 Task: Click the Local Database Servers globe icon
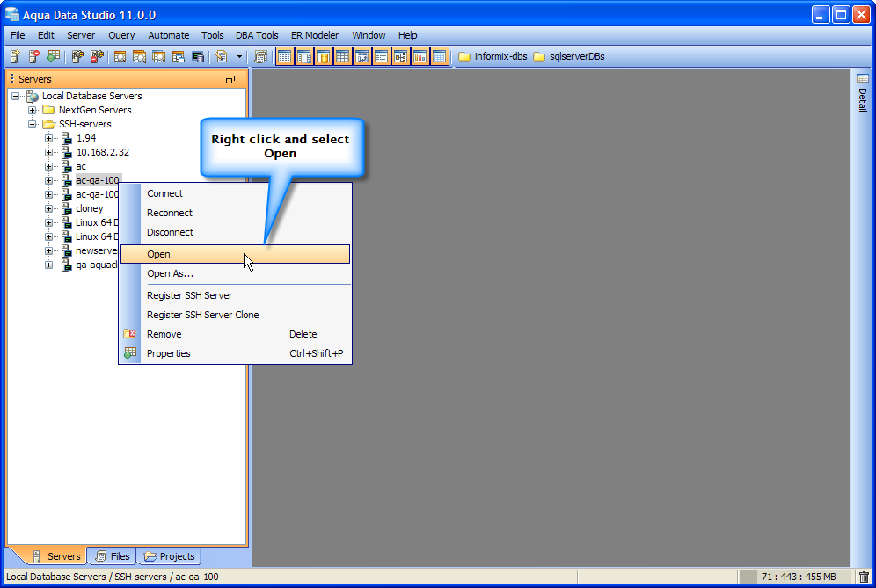tap(33, 96)
